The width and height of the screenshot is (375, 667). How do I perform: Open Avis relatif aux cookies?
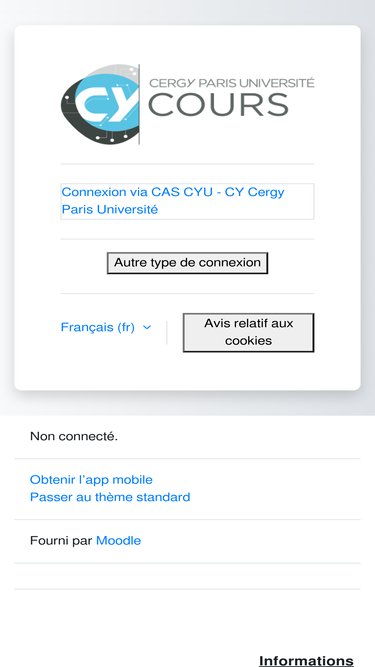tap(248, 332)
